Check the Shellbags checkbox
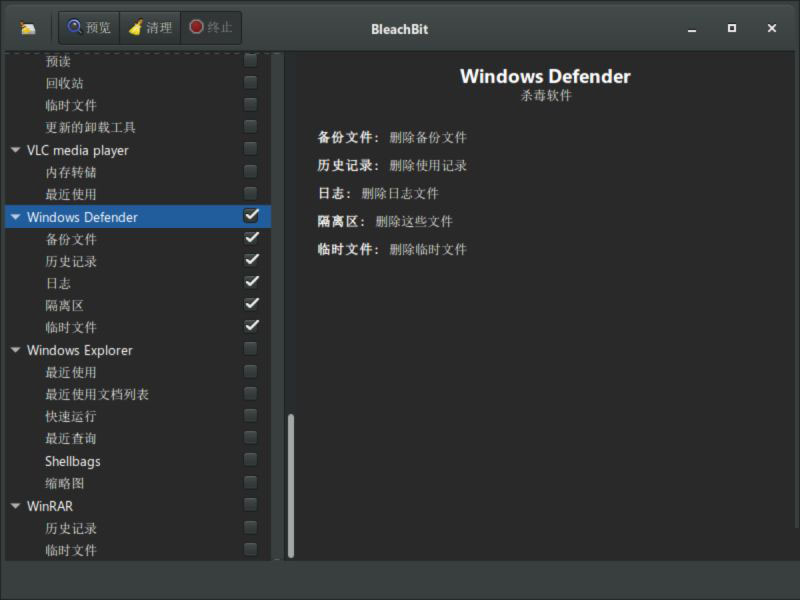 (x=251, y=460)
